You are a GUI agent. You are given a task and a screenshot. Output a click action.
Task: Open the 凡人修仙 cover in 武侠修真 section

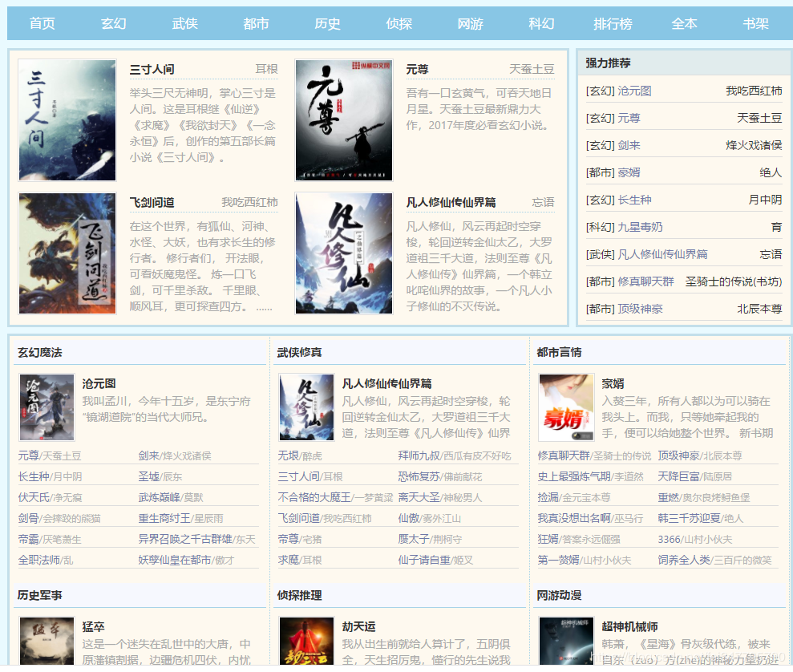pos(306,407)
